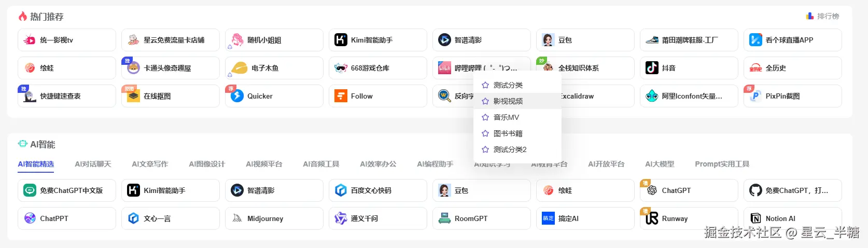
Task: Open the 全历史 card
Action: pos(793,68)
